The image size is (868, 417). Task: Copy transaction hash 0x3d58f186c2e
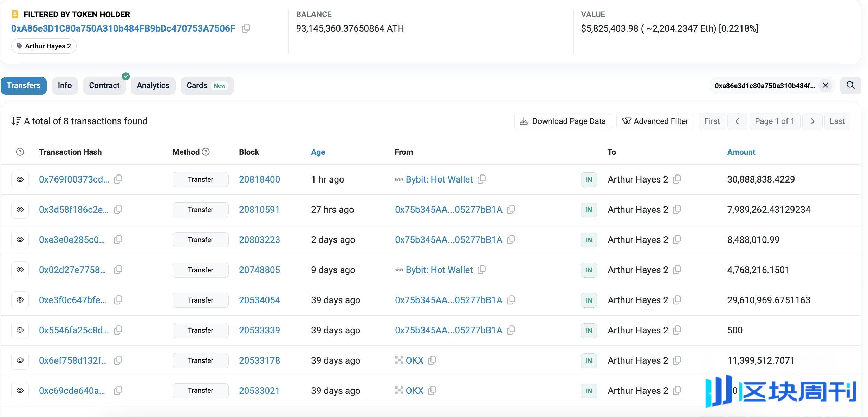(118, 209)
